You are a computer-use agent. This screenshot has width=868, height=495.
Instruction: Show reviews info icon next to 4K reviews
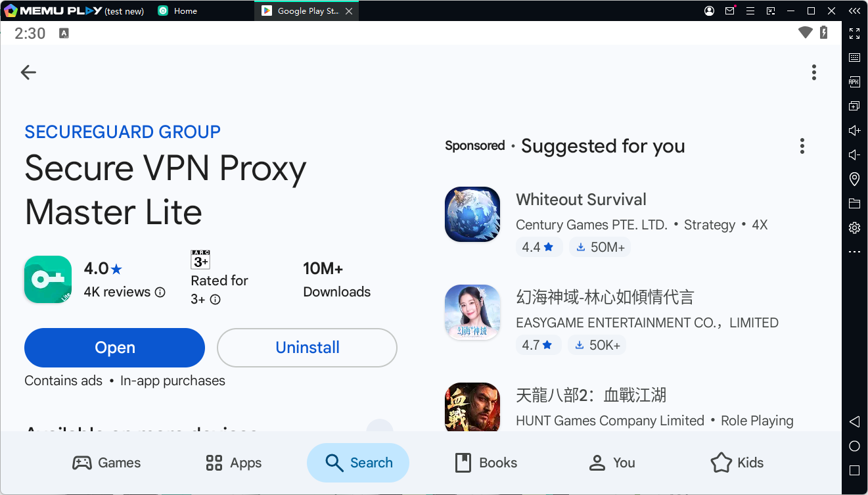pos(160,293)
